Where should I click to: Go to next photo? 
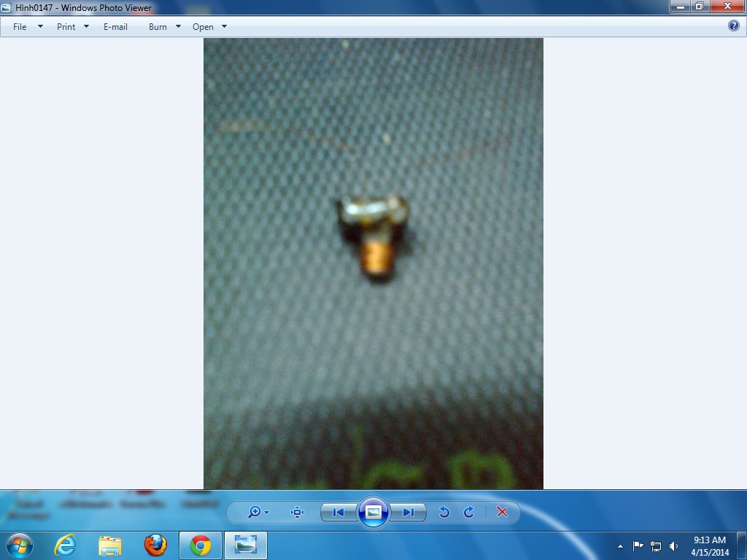[408, 512]
